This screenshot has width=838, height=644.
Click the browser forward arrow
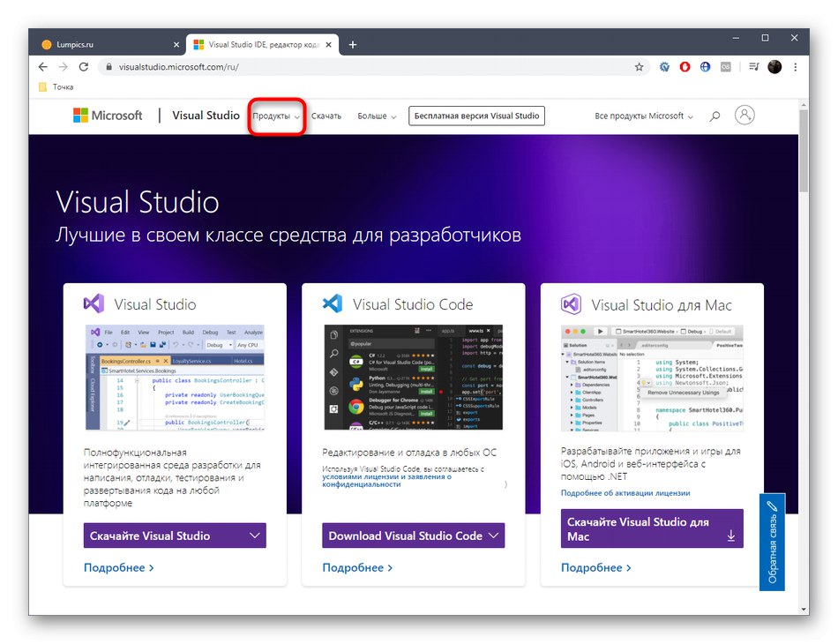63,67
